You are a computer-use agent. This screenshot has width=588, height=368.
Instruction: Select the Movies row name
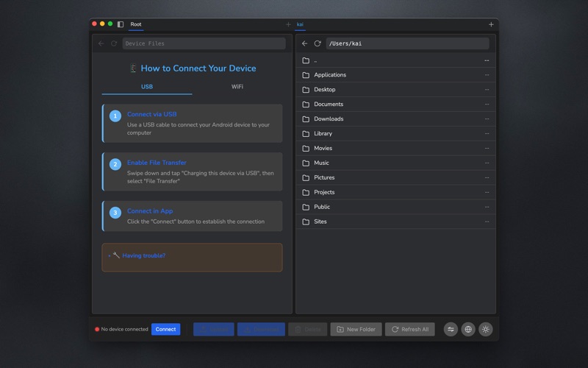coord(323,149)
